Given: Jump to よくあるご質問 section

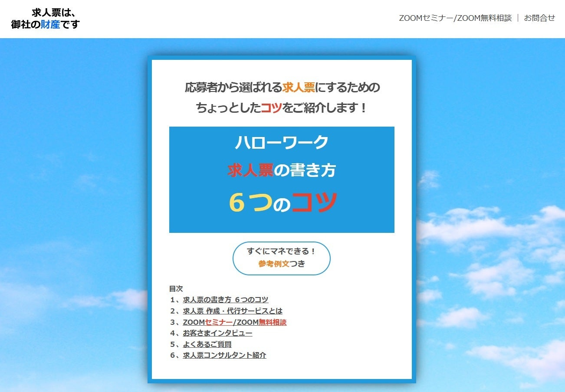Looking at the screenshot, I should tap(207, 344).
